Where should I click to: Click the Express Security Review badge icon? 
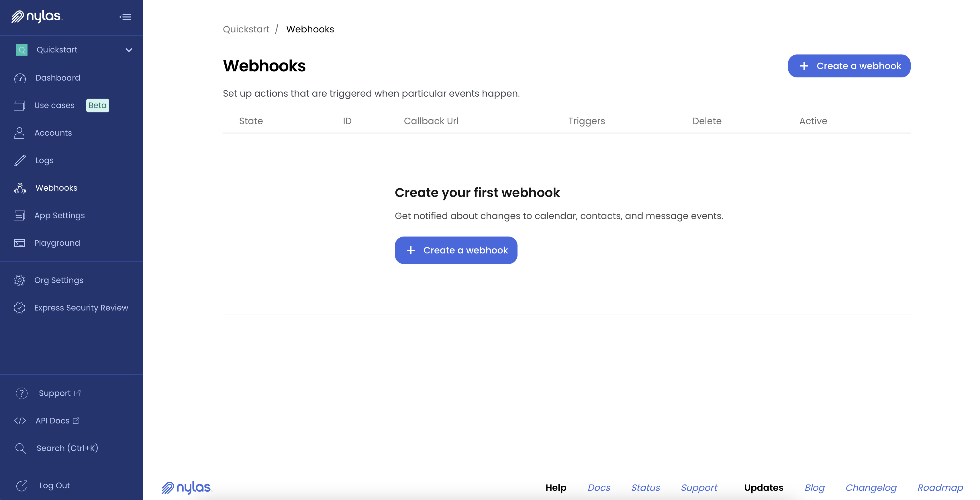(x=20, y=307)
